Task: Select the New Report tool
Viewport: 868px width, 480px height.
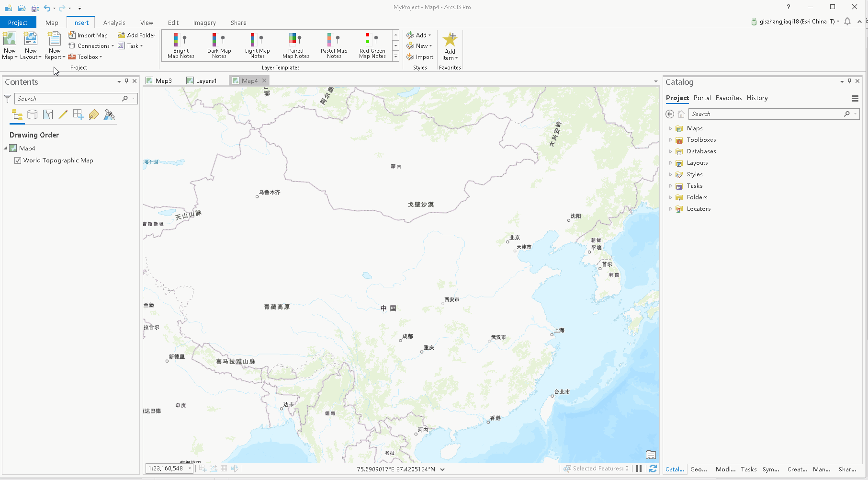Action: coord(54,45)
